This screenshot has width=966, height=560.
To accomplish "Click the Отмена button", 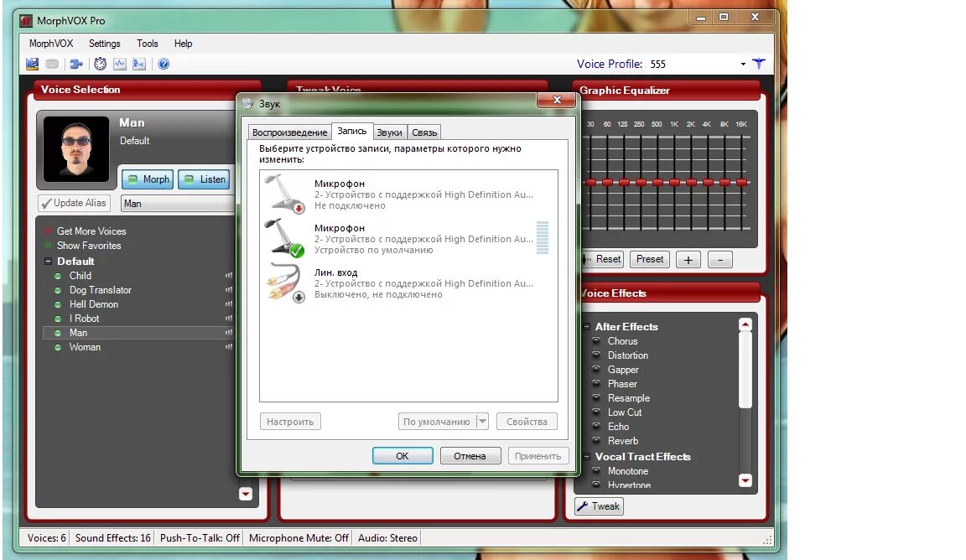I will coord(470,456).
